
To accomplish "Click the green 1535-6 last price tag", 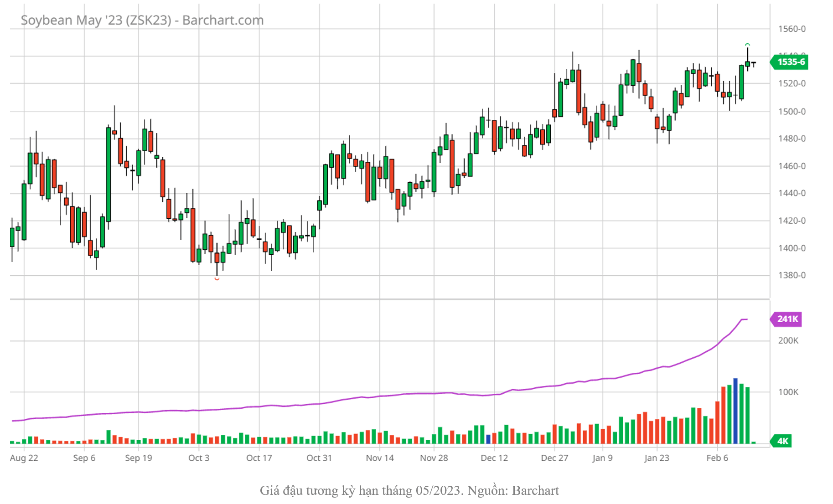I will click(789, 62).
